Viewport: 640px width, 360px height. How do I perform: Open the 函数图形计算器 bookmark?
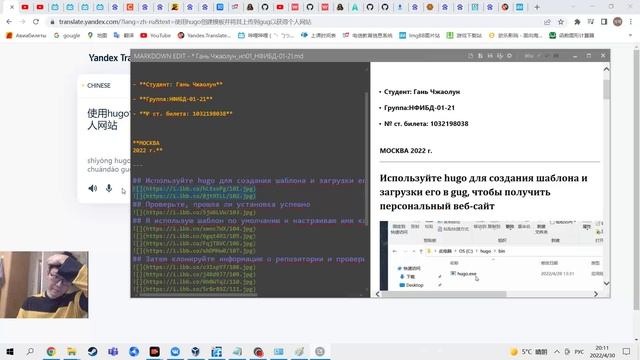(571, 36)
